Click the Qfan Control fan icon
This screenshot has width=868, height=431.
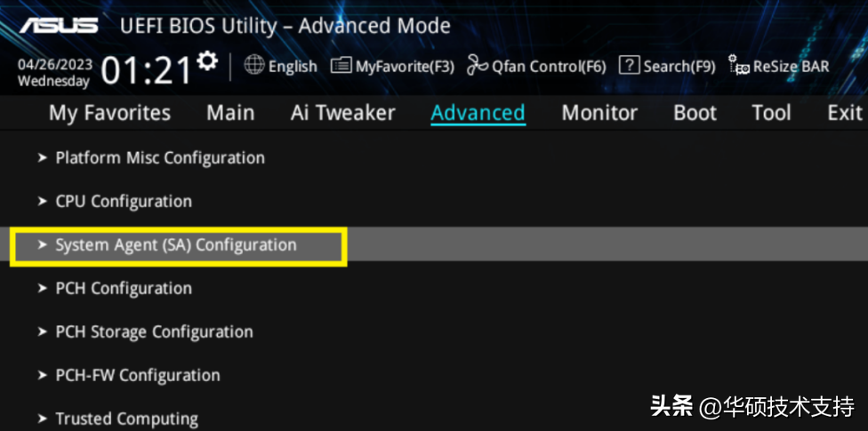tap(478, 65)
